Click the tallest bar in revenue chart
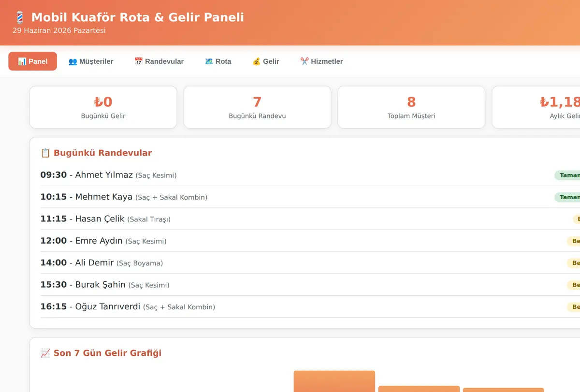 click(334, 381)
